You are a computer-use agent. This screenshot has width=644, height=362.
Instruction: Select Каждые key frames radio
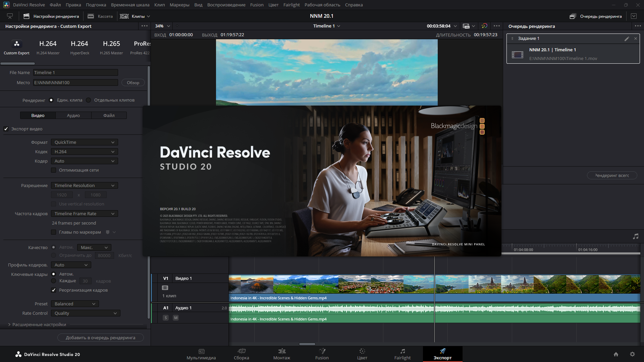54,281
